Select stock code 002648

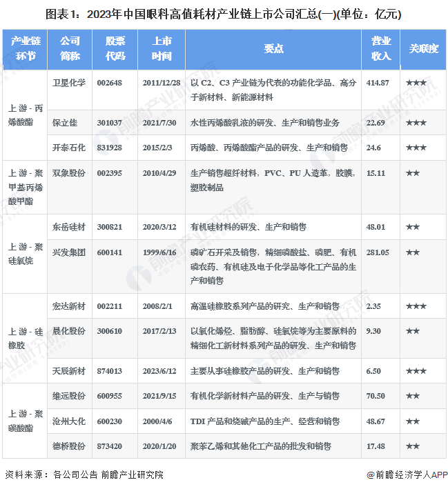click(109, 83)
